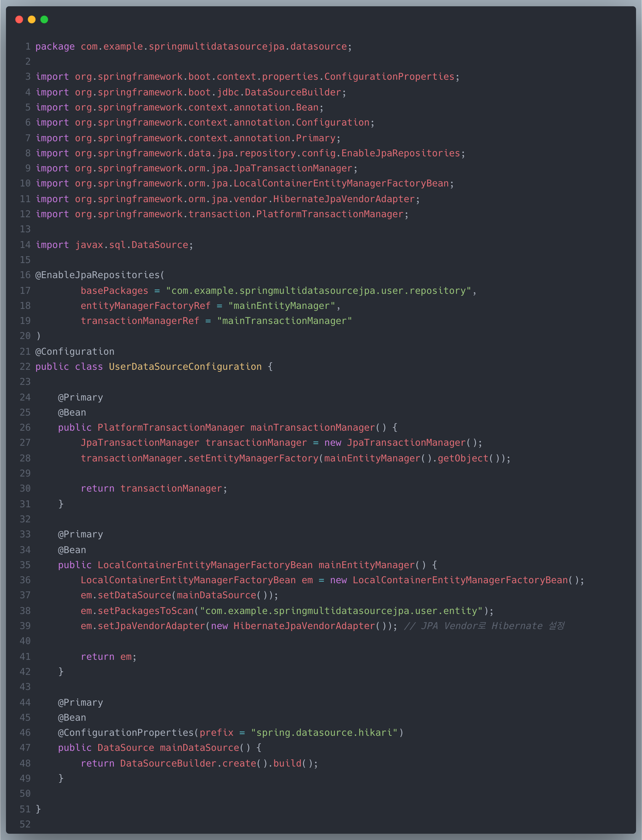This screenshot has width=642, height=840.
Task: Click the @Bean annotation on line 25
Action: [x=72, y=412]
